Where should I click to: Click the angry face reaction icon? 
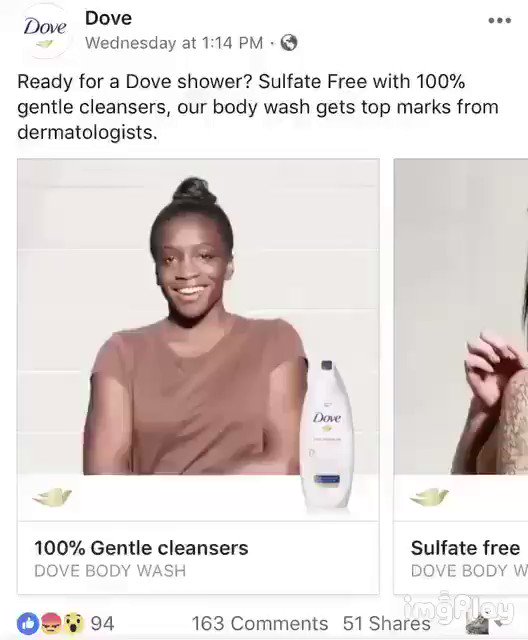click(x=50, y=623)
